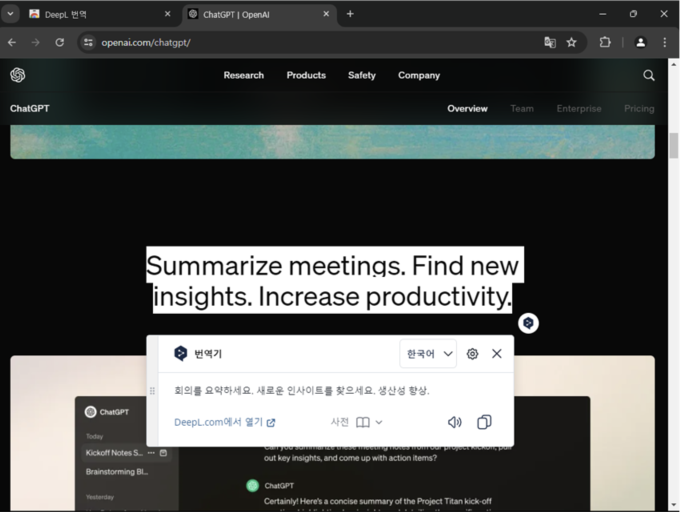Go to the Pricing sub-navigation tab

(639, 108)
